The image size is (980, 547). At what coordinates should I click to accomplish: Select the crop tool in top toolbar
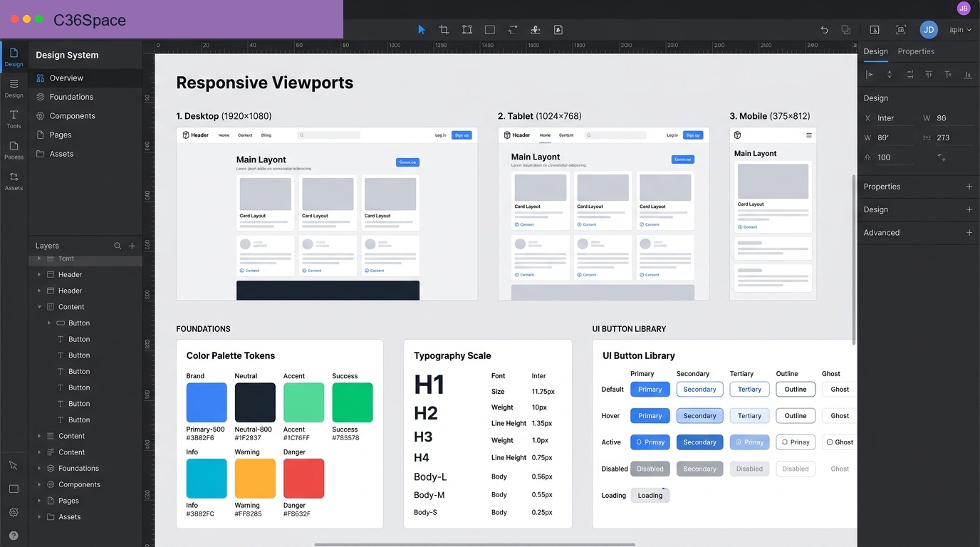tap(444, 29)
